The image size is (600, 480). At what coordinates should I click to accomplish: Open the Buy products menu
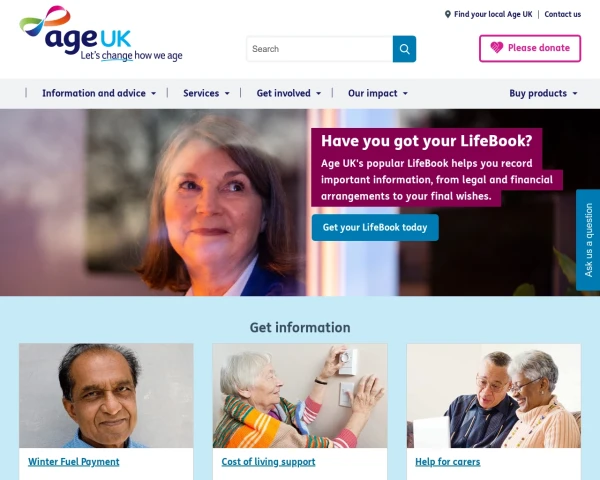tap(543, 93)
